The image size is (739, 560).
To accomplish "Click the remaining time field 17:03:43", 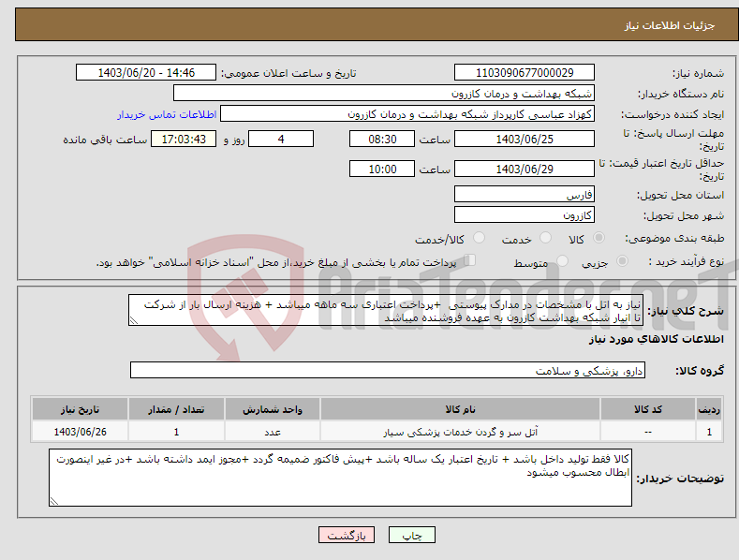I will [184, 139].
